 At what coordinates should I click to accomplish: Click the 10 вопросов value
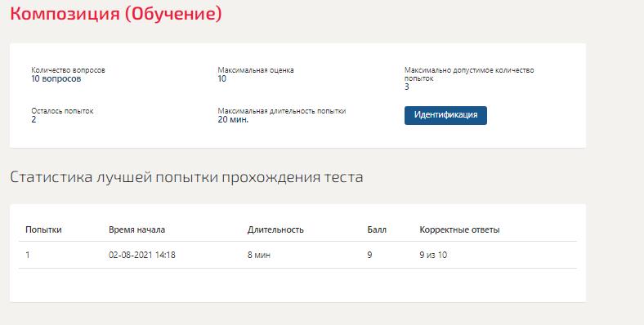tap(56, 78)
